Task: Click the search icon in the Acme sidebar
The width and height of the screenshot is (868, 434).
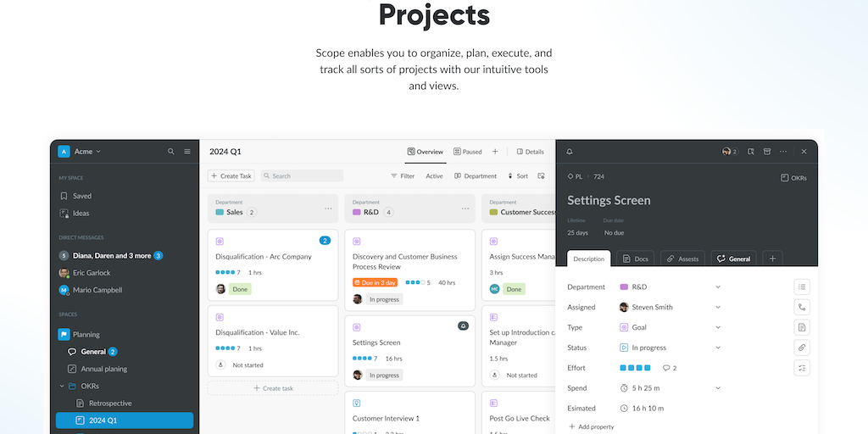Action: [x=171, y=152]
